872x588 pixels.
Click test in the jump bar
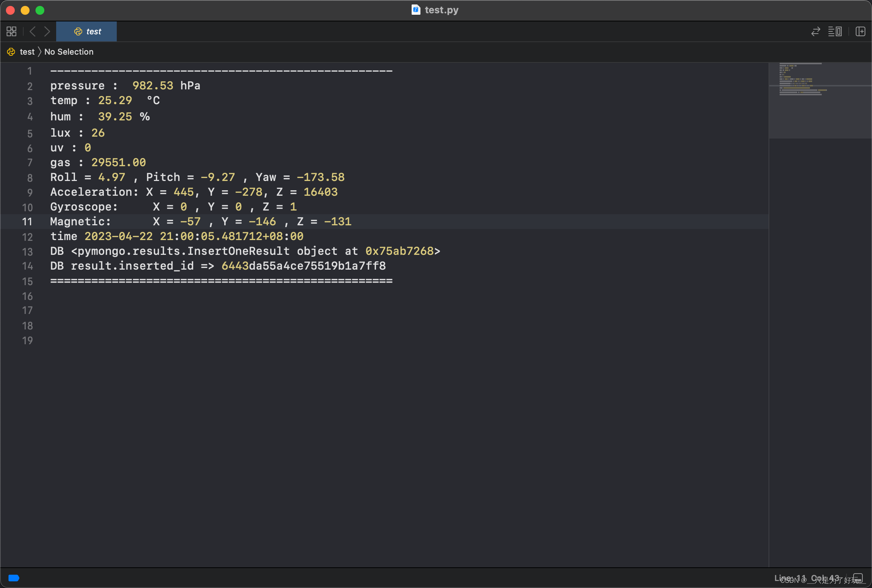tap(27, 52)
